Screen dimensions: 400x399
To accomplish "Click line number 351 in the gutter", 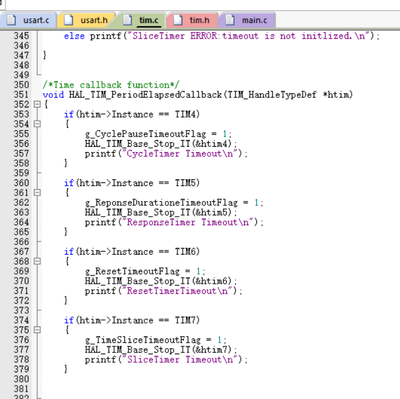I will (x=21, y=95).
